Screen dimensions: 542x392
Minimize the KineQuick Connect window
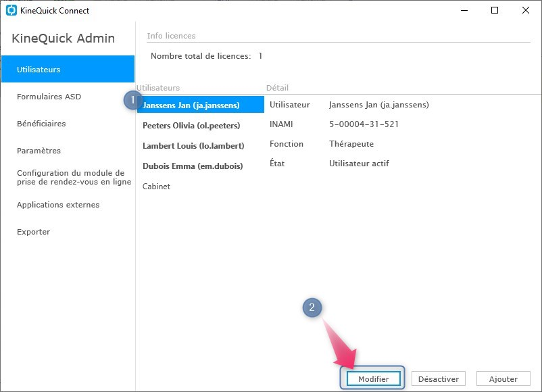464,10
